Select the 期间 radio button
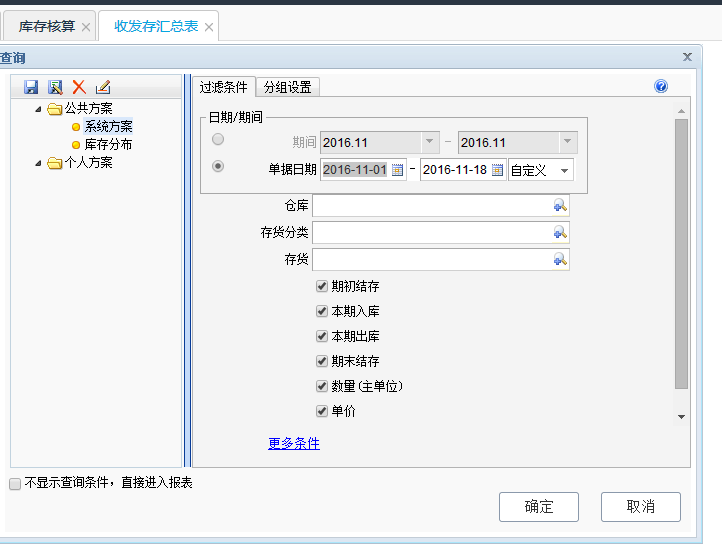The height and width of the screenshot is (558, 722). tap(218, 141)
